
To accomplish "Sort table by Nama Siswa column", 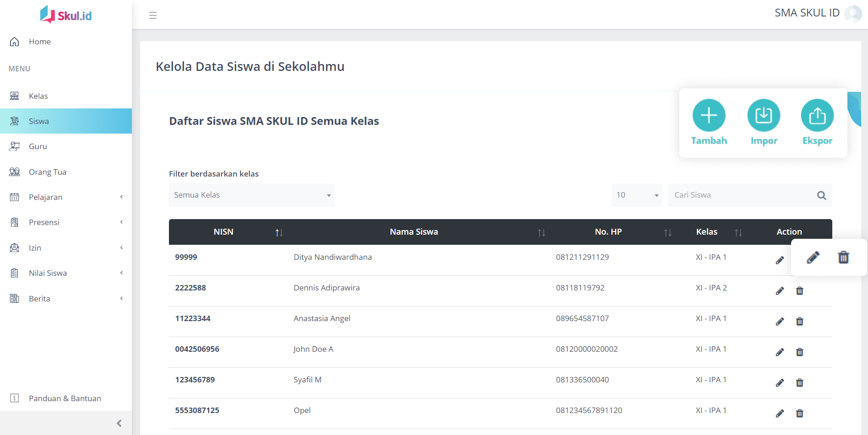I will [x=541, y=232].
